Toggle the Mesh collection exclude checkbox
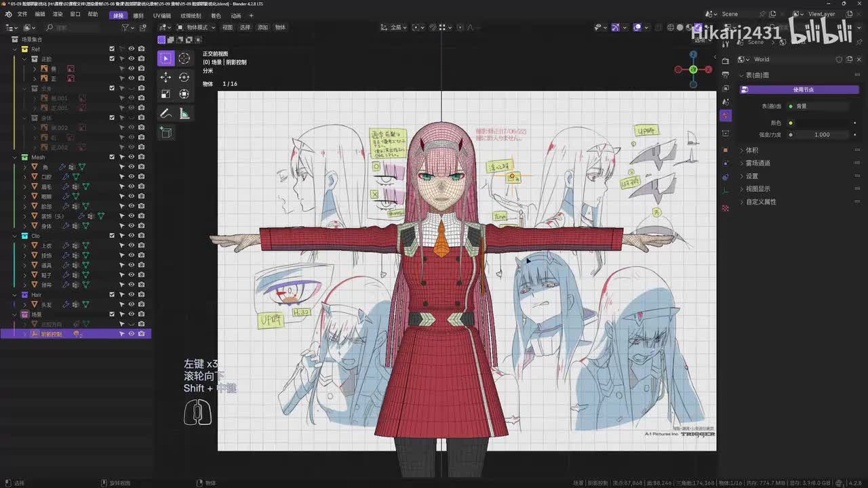This screenshot has width=868, height=488. click(x=112, y=157)
